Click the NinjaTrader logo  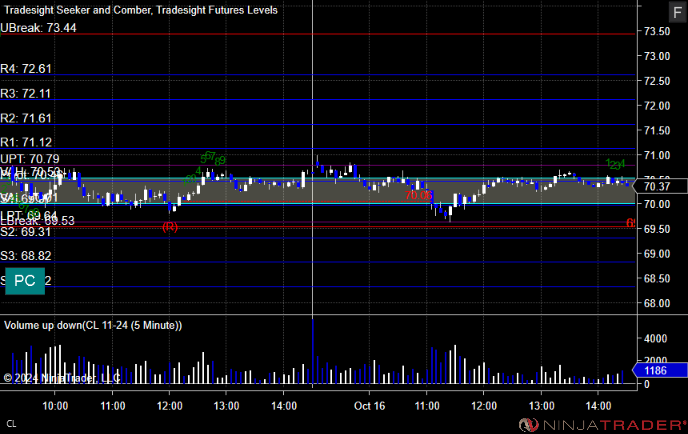[602, 425]
